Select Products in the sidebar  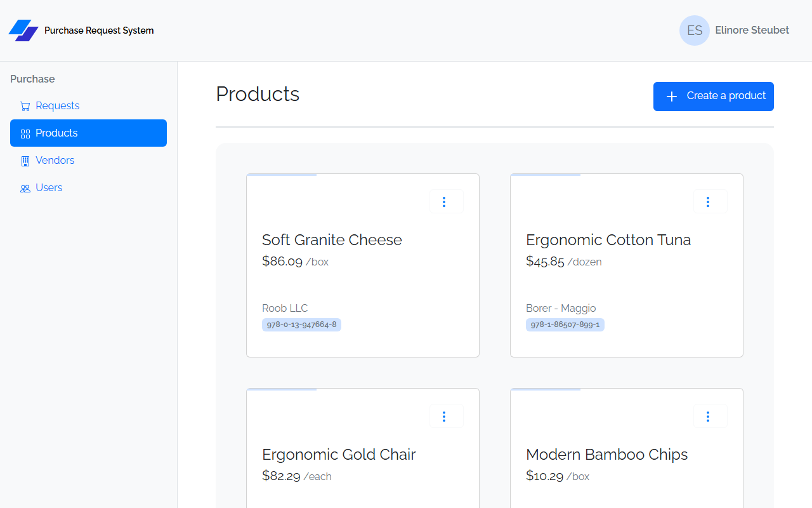[x=88, y=133]
